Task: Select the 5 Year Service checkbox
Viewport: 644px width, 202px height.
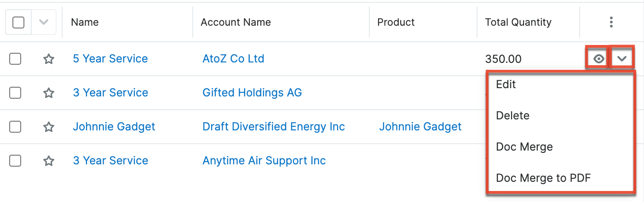Action: pos(15,59)
